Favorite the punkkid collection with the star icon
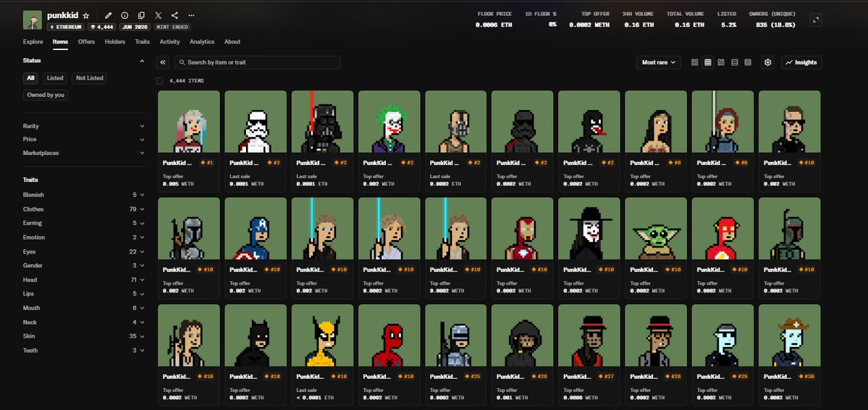Image resolution: width=868 pixels, height=410 pixels. click(86, 16)
